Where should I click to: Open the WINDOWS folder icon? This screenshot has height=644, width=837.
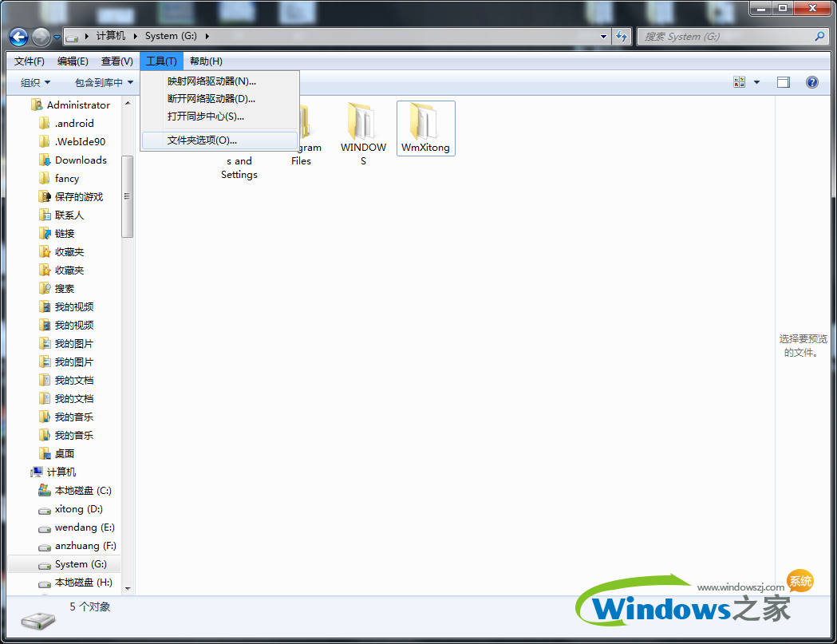coord(363,128)
